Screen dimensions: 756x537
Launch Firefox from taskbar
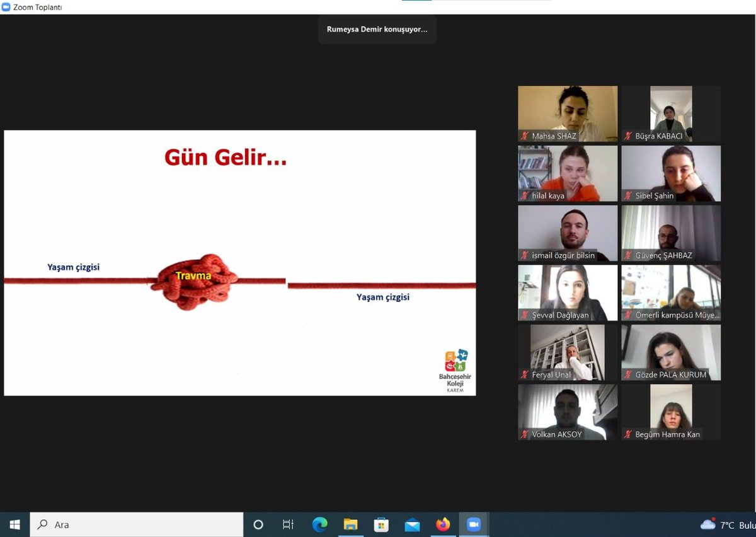pyautogui.click(x=443, y=524)
